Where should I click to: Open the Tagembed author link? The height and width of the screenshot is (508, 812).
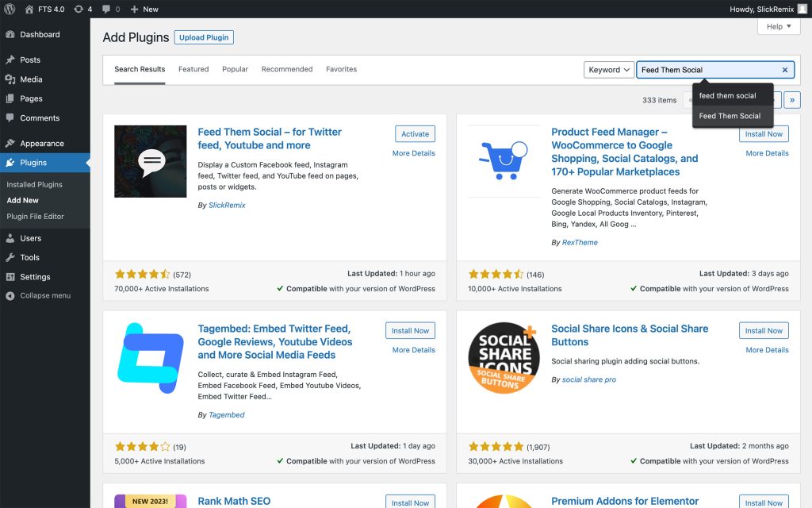coord(226,414)
